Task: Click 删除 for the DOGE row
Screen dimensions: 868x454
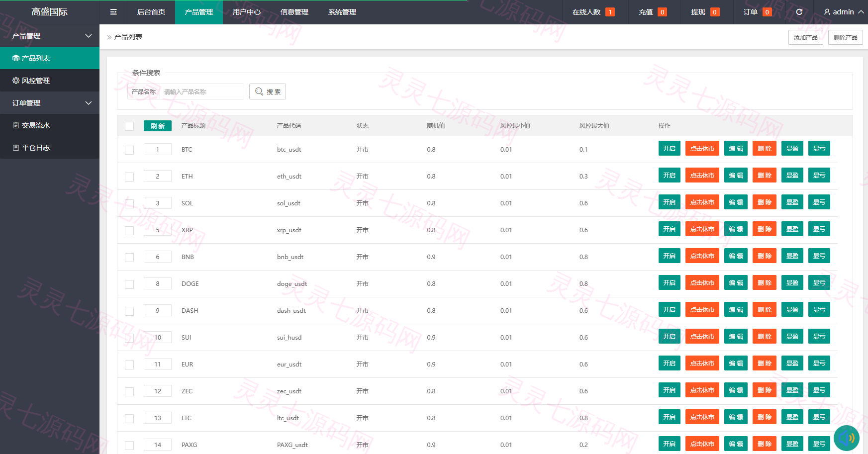Action: pyautogui.click(x=765, y=282)
